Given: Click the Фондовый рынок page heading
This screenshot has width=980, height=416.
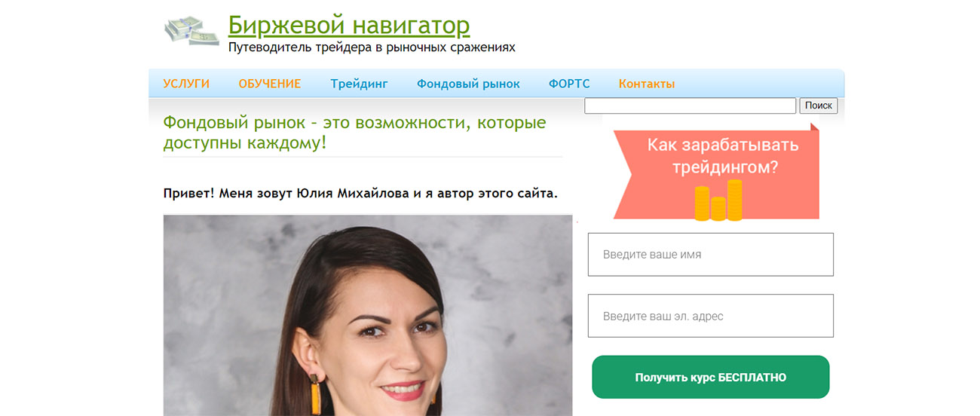Looking at the screenshot, I should 354,132.
